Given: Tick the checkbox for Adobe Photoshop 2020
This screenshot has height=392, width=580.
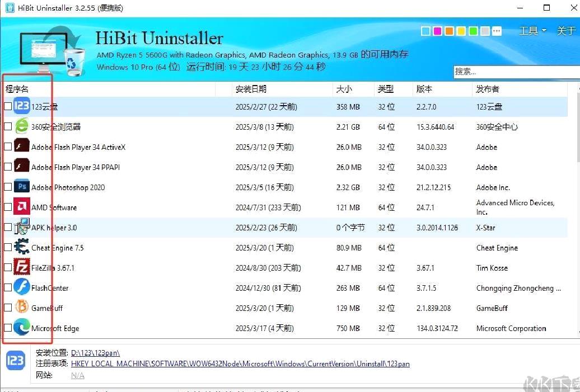Looking at the screenshot, I should coord(8,187).
